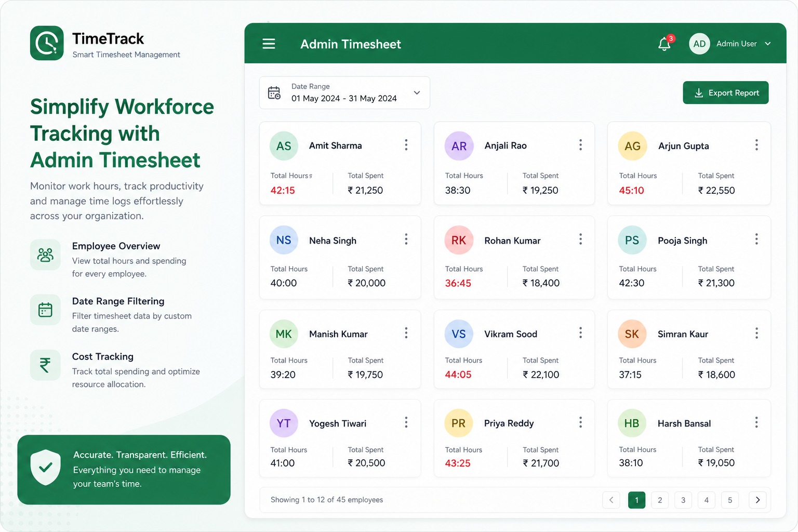
Task: Click the RK avatar of Rohan Kumar
Action: coord(459,240)
